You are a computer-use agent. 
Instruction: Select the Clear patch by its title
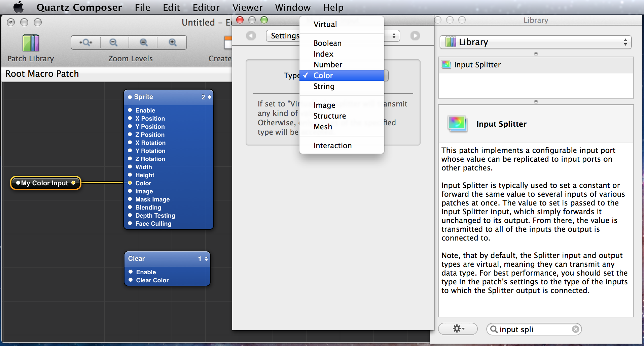tap(136, 259)
